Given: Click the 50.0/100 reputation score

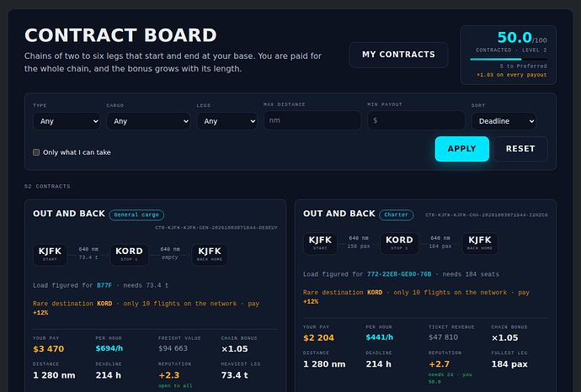Looking at the screenshot, I should (522, 37).
